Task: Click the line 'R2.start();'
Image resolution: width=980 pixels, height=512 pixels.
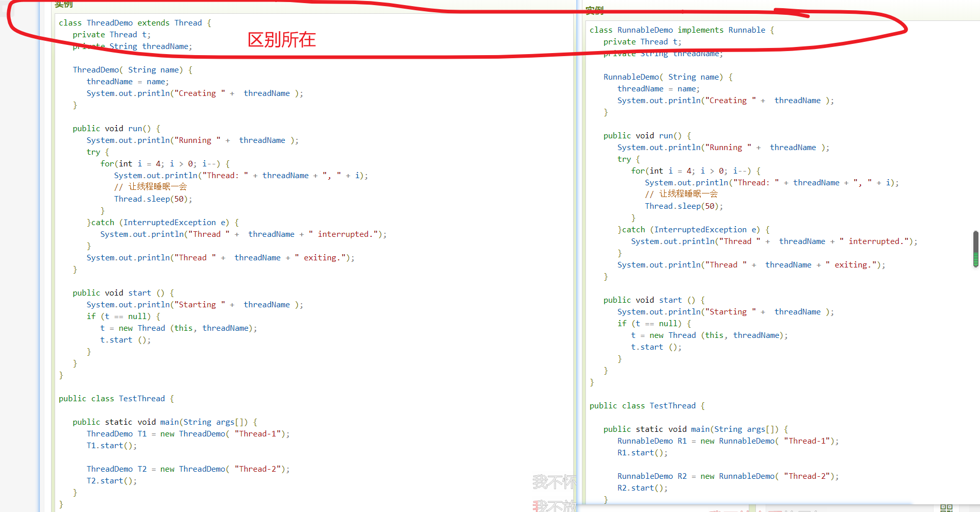Action: pos(643,488)
